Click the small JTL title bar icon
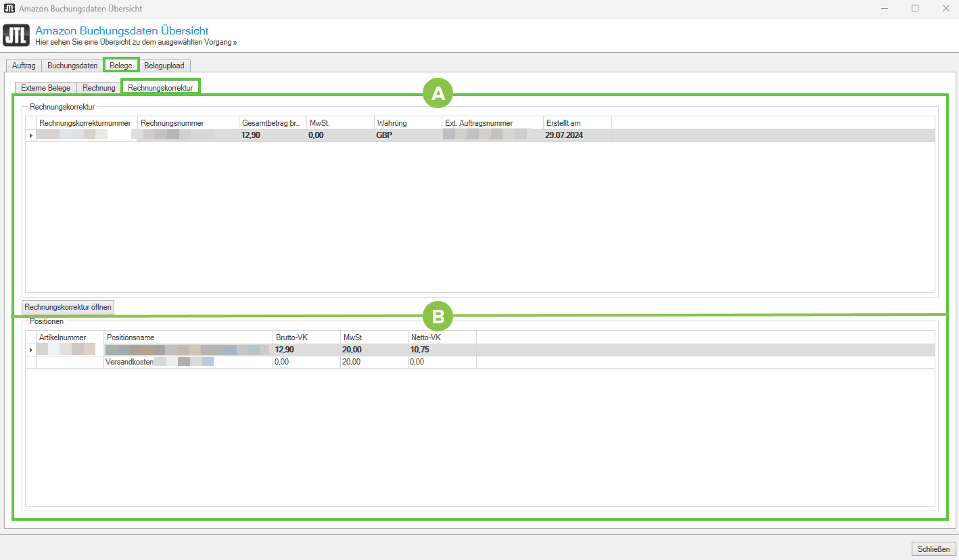Screen dimensions: 959x560 click(x=9, y=8)
